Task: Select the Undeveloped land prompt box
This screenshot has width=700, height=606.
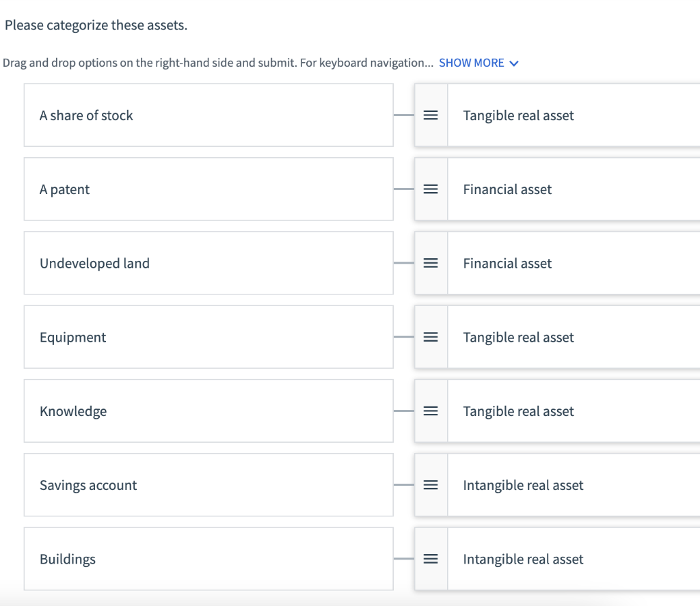Action: (208, 263)
